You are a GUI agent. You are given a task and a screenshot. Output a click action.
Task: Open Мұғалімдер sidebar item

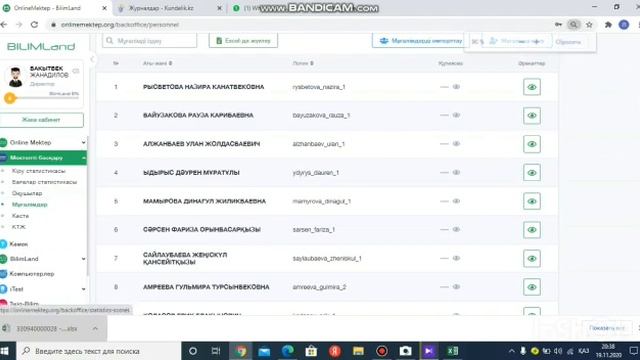[29, 204]
